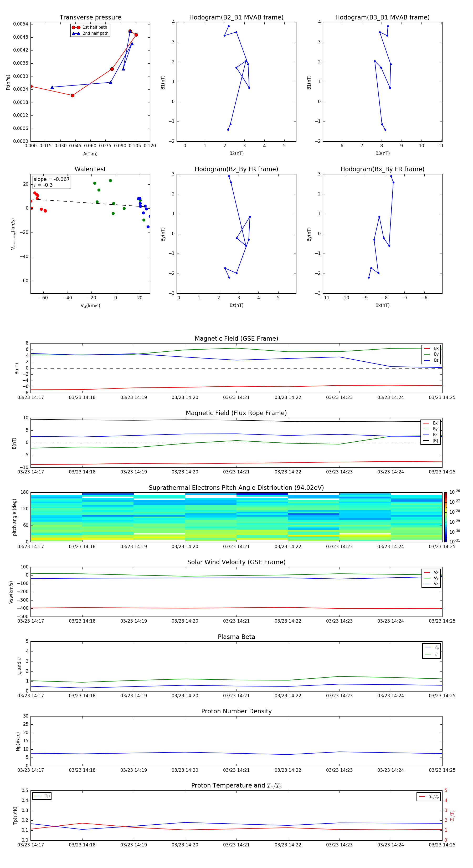Click the "Hodogram(Bx_By FR frame)" title
Image resolution: width=473 pixels, height=868 pixels.
click(x=382, y=169)
